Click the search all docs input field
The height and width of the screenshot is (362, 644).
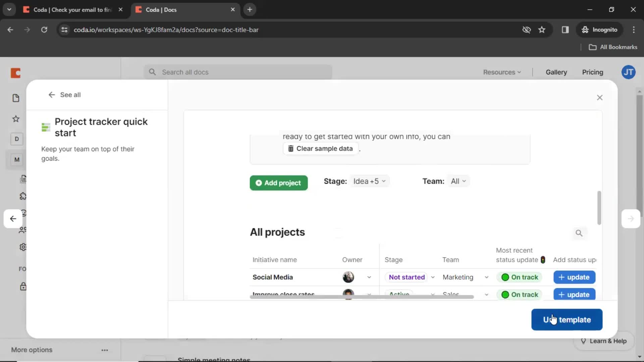pos(239,72)
